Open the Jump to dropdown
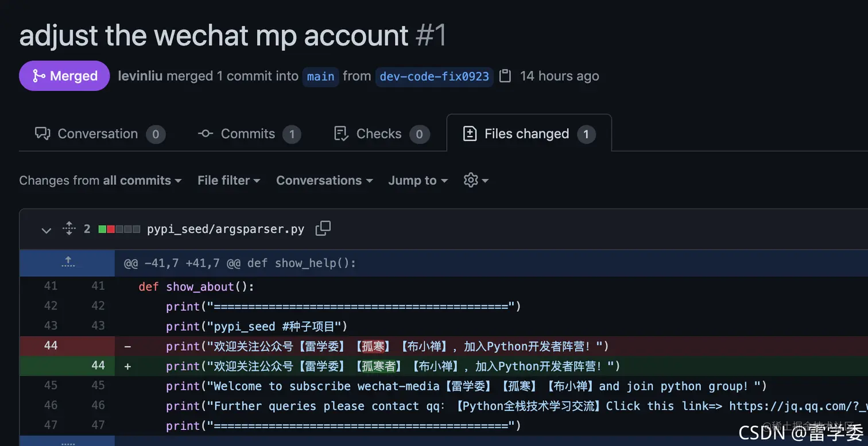This screenshot has height=446, width=868. [x=418, y=180]
